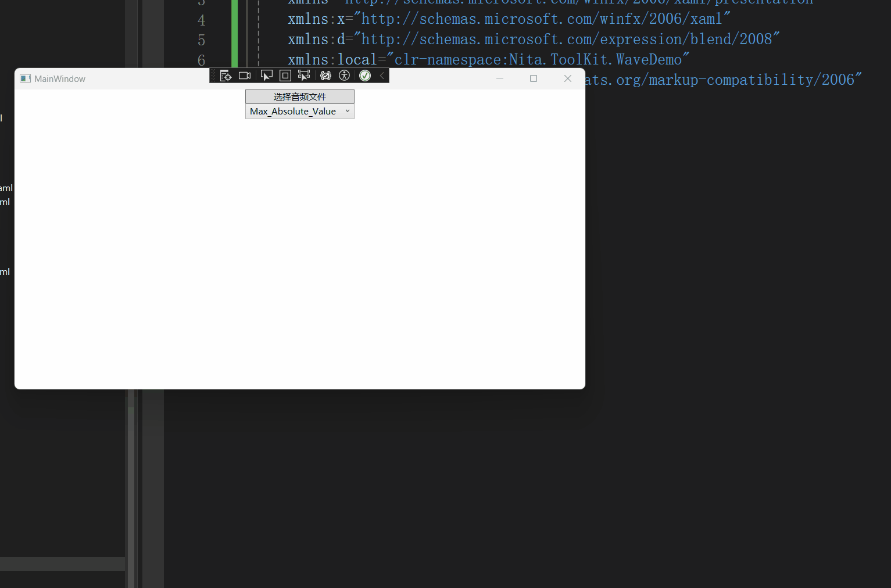Click line number 5 in the editor

[201, 40]
